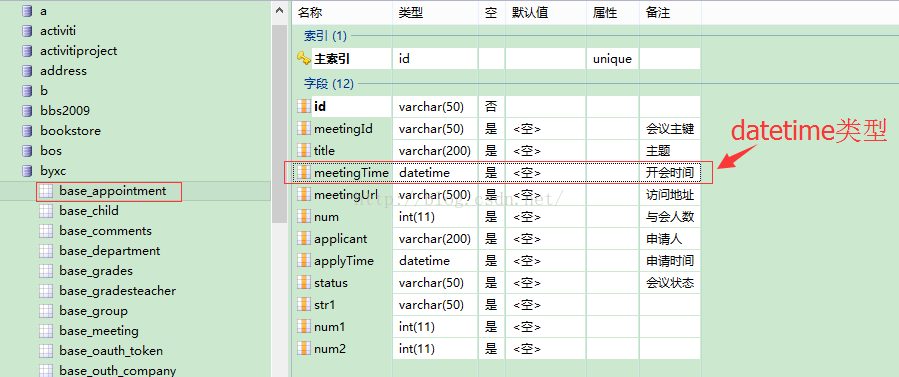899x377 pixels.
Task: Click the field icon beside title
Action: 303,151
